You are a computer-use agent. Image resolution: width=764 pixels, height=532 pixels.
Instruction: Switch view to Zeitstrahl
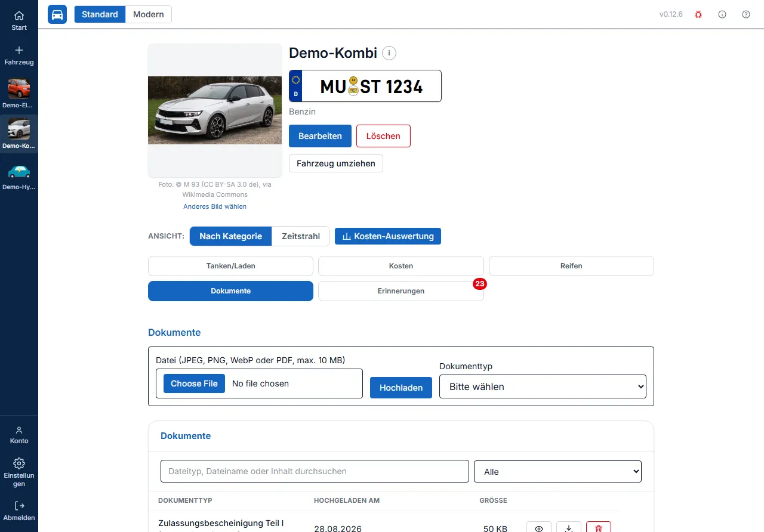click(x=301, y=236)
